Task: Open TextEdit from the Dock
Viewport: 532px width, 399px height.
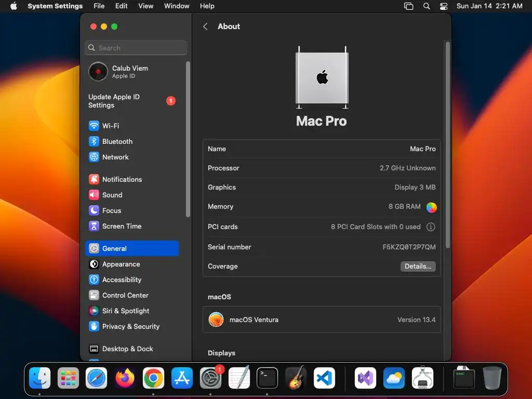Action: [x=239, y=378]
